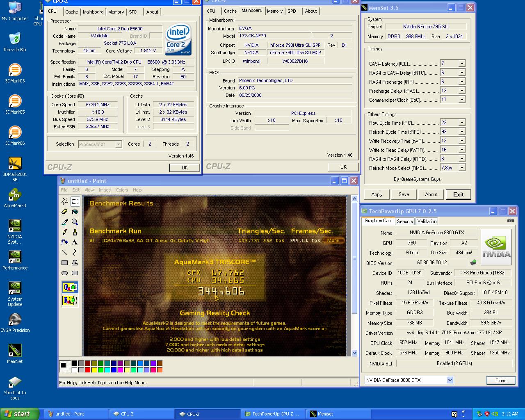Click the GPU-Z screenshot camera icon
Screen dimensions: 525x420
[x=510, y=221]
